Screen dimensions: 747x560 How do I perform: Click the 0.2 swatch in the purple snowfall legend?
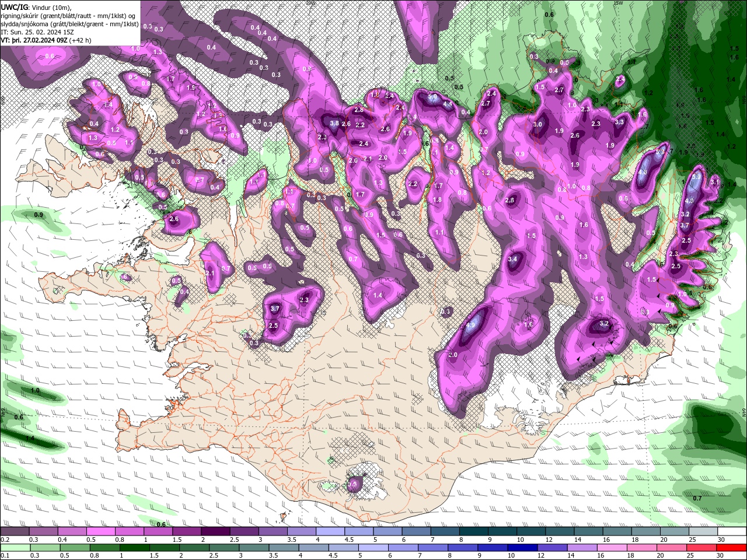(x=14, y=531)
